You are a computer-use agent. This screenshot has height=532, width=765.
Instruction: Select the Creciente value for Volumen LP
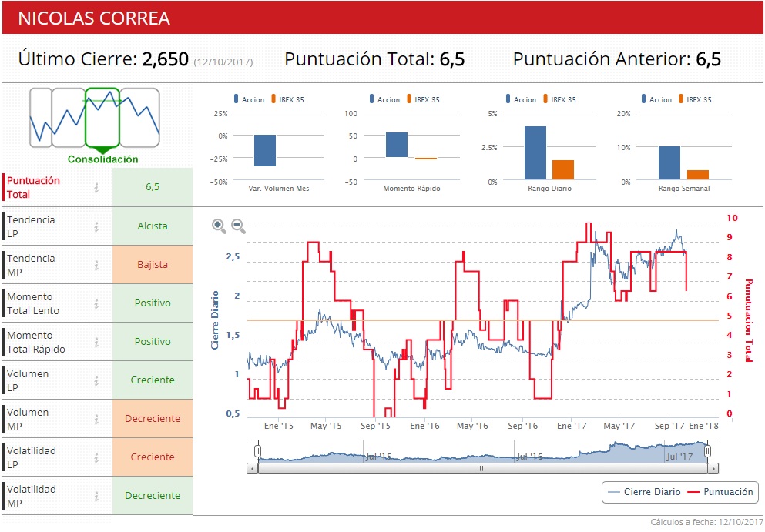[x=153, y=380]
